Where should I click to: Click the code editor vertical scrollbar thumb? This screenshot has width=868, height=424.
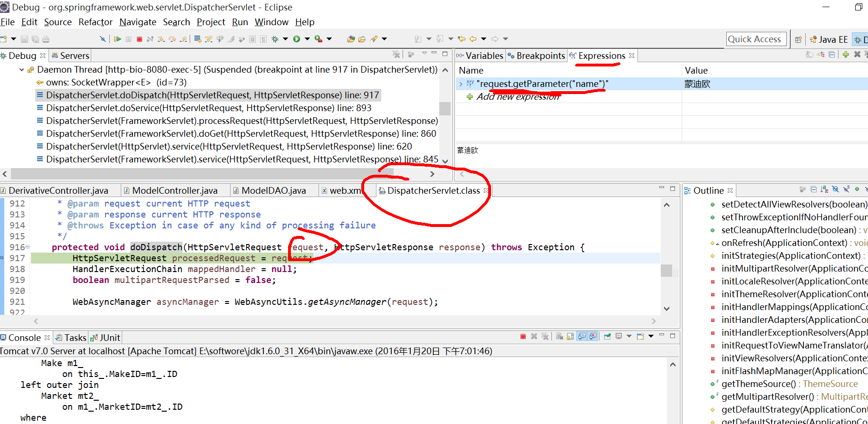point(666,270)
